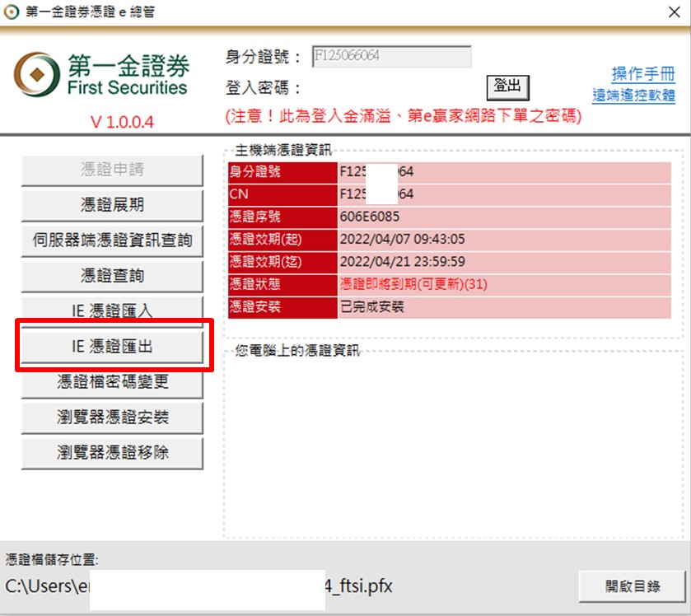Open the 操作手冊 link

[642, 74]
